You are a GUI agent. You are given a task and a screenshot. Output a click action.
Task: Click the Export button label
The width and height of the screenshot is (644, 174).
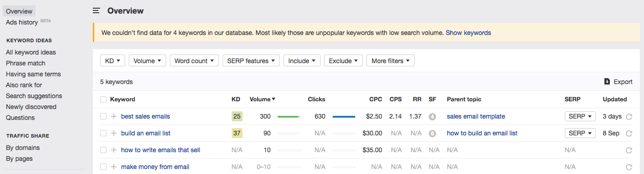[623, 82]
